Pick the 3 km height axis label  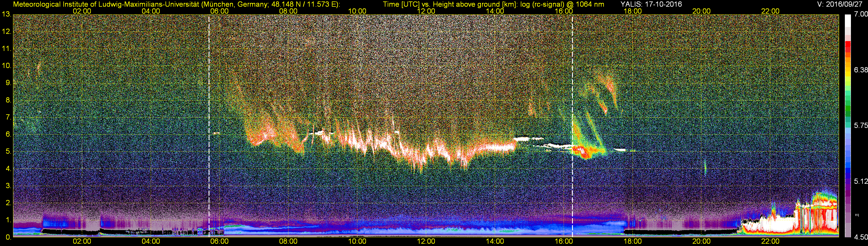pyautogui.click(x=8, y=186)
